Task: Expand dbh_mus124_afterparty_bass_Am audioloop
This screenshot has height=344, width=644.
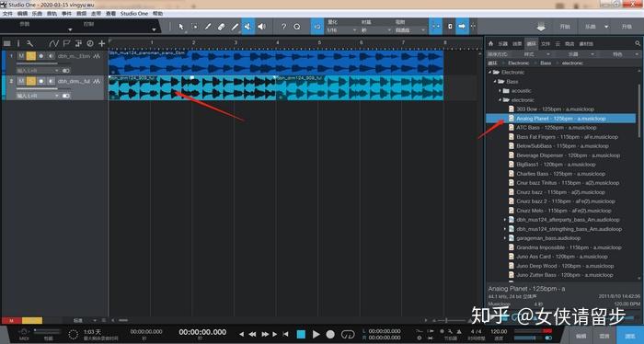Action: pyautogui.click(x=505, y=220)
